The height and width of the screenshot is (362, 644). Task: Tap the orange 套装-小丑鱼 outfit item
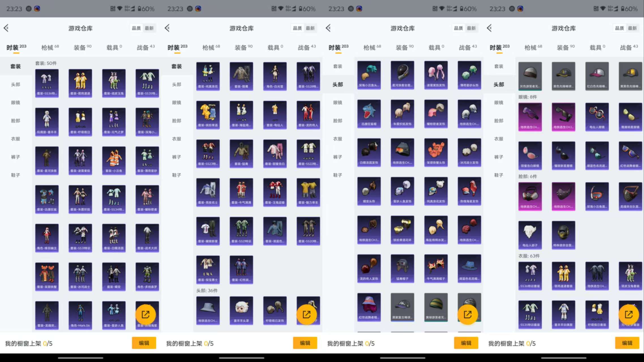coord(114,160)
